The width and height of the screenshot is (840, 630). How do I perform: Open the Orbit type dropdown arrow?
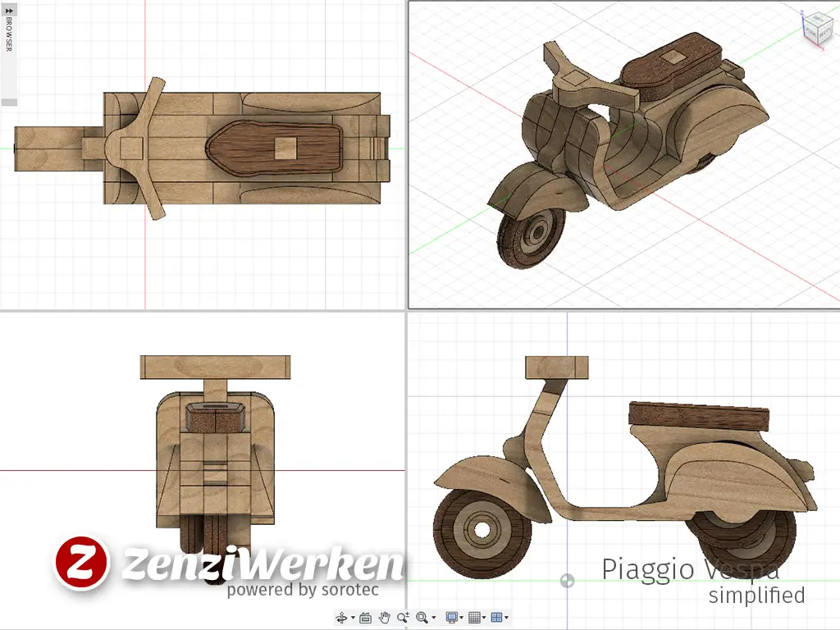tap(353, 618)
